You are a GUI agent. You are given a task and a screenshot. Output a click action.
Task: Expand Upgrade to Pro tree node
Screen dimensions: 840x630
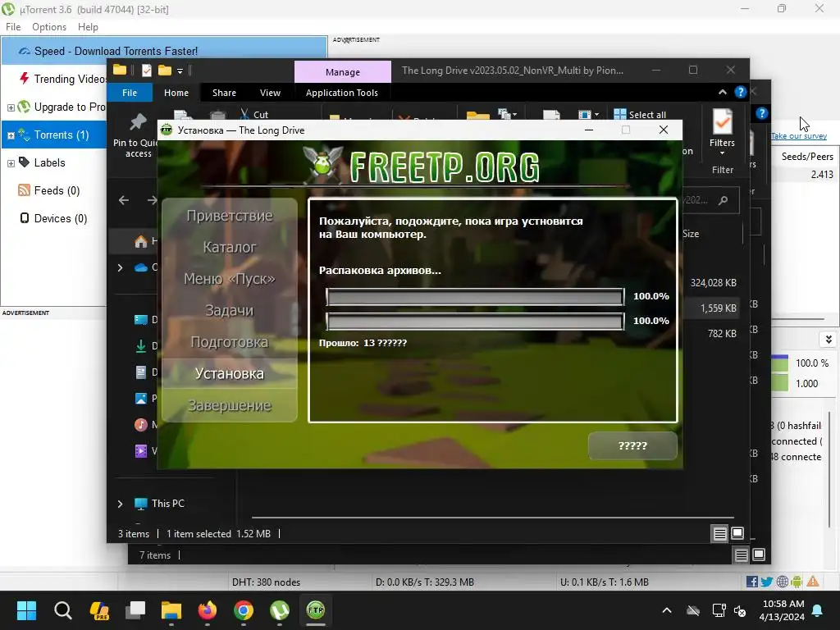(x=10, y=107)
